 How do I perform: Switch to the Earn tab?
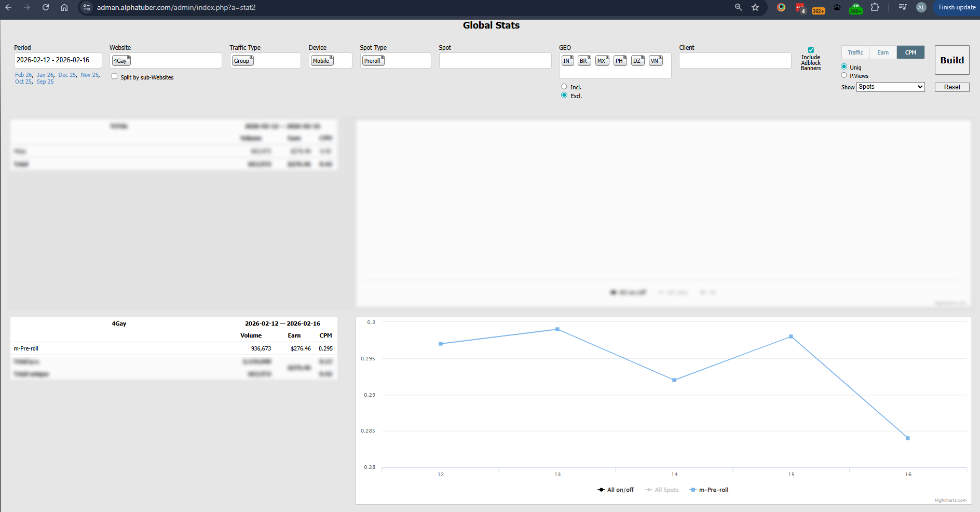pyautogui.click(x=883, y=52)
